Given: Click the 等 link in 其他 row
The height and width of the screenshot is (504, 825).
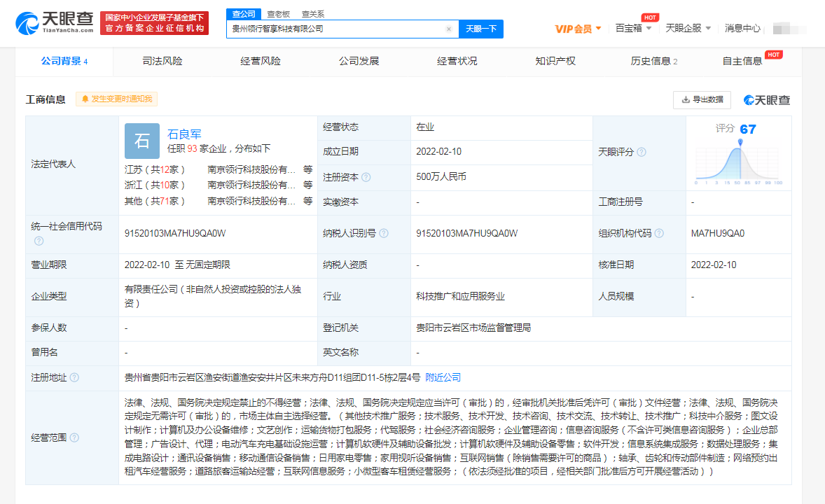Looking at the screenshot, I should pyautogui.click(x=307, y=201).
